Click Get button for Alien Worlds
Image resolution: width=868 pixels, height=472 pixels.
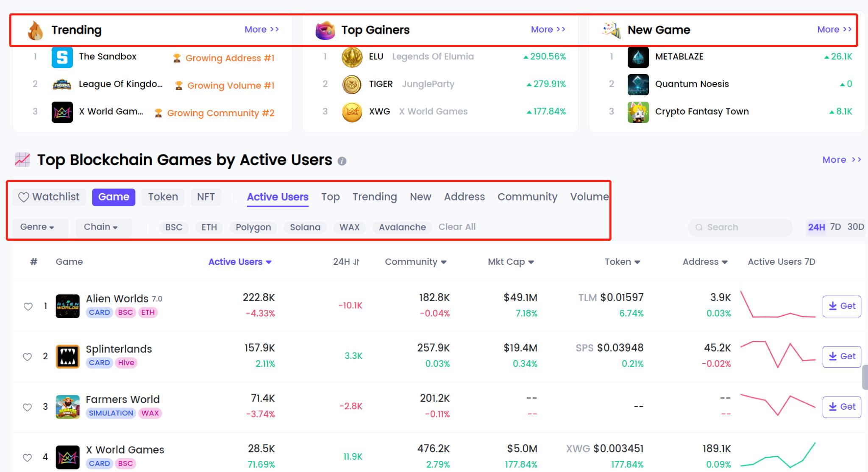[841, 306]
